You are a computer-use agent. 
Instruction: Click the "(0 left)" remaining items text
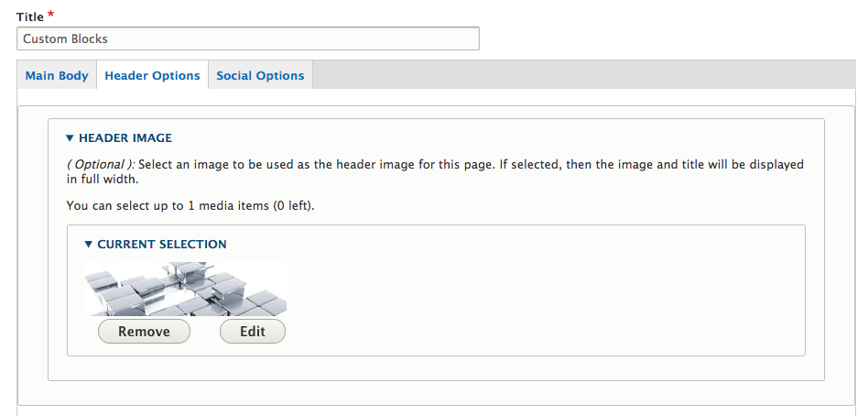[x=292, y=206]
